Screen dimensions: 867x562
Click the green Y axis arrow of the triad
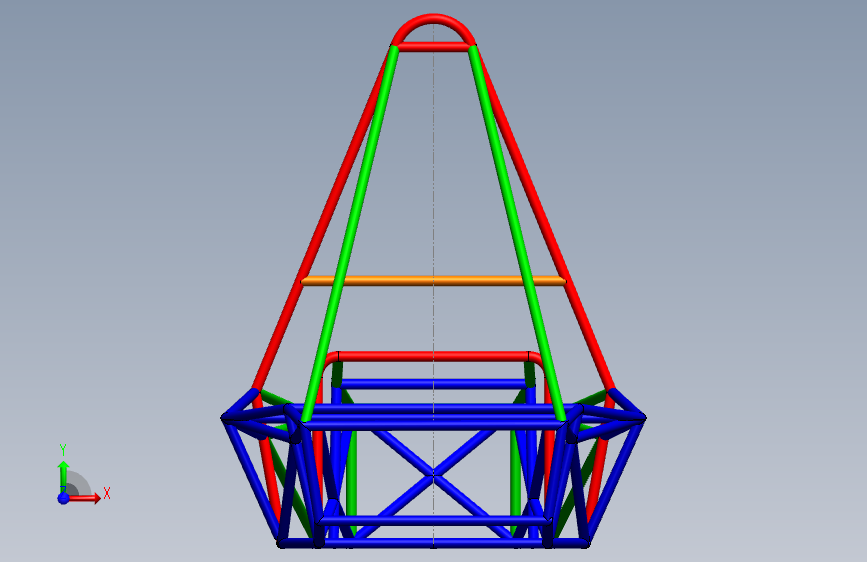coord(64,476)
